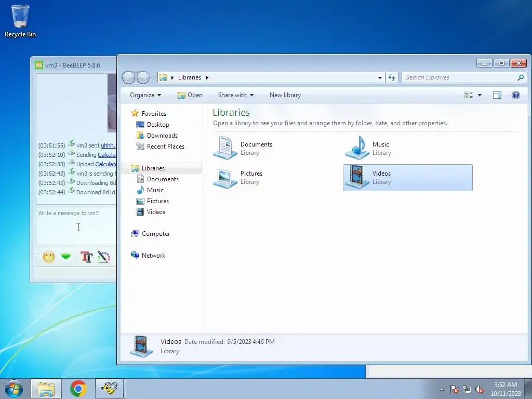The image size is (532, 399).
Task: Open the text color pencil icon in BeeBEEP
Action: point(104,257)
